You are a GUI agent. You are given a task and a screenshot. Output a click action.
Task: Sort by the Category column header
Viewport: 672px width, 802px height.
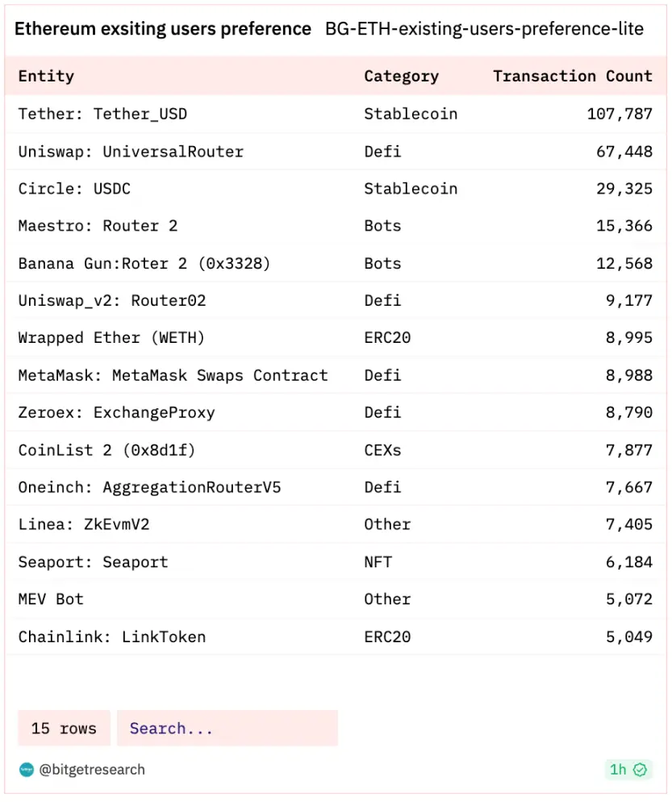point(401,77)
